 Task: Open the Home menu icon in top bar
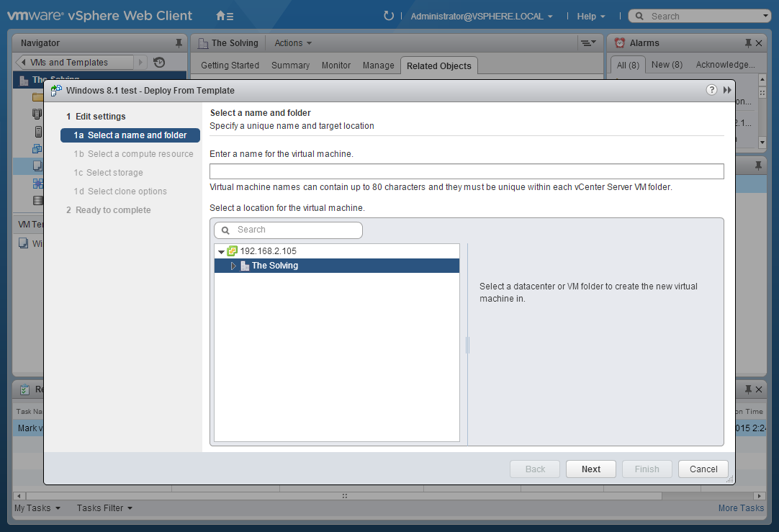click(x=225, y=16)
